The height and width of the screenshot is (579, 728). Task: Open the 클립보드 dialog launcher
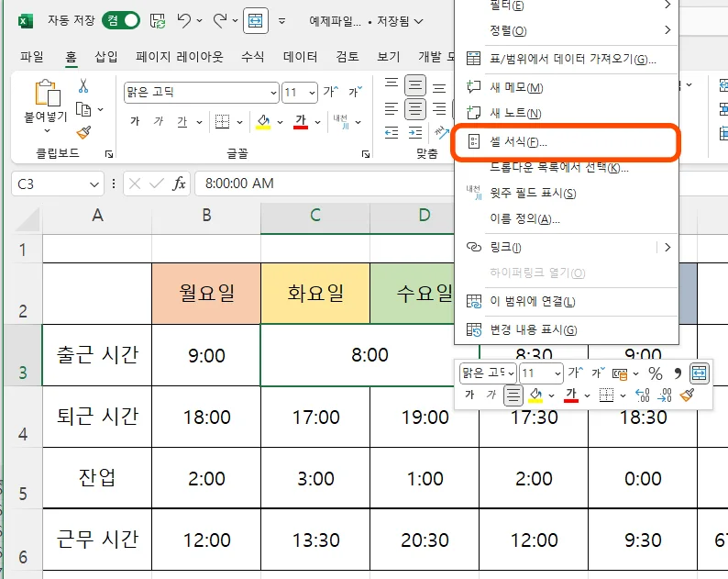109,154
